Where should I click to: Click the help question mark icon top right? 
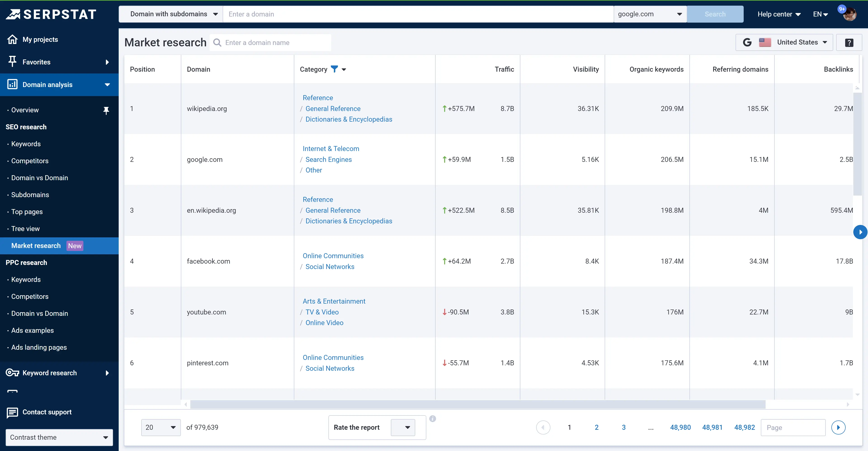pos(849,42)
